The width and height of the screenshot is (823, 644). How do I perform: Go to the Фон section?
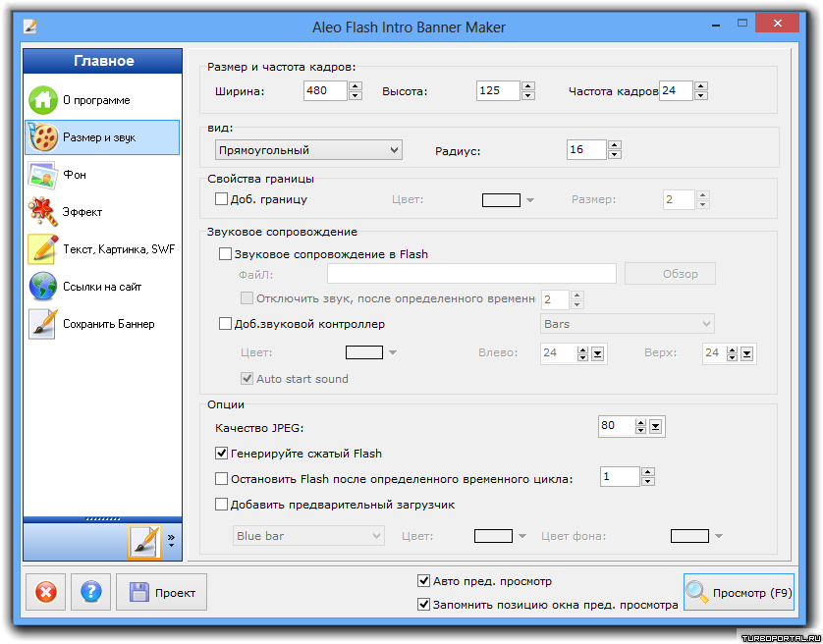click(103, 175)
